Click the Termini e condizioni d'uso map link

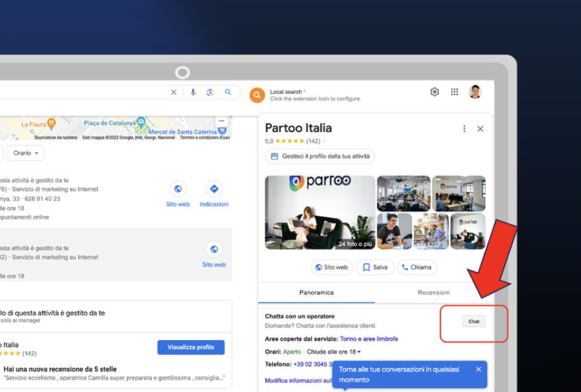(205, 138)
